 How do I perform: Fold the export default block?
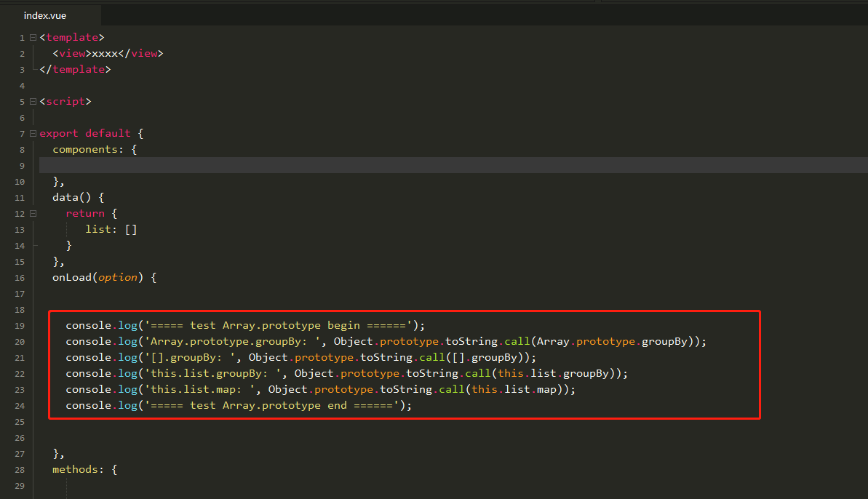click(33, 133)
